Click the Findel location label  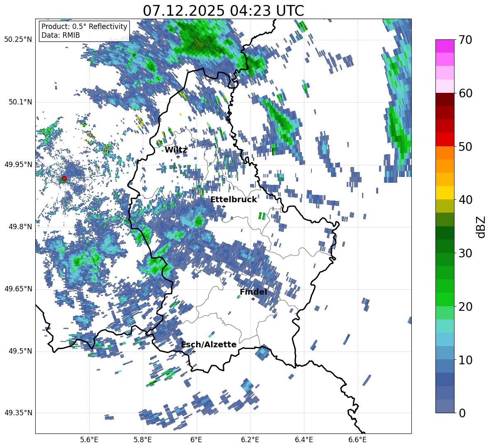(x=253, y=292)
